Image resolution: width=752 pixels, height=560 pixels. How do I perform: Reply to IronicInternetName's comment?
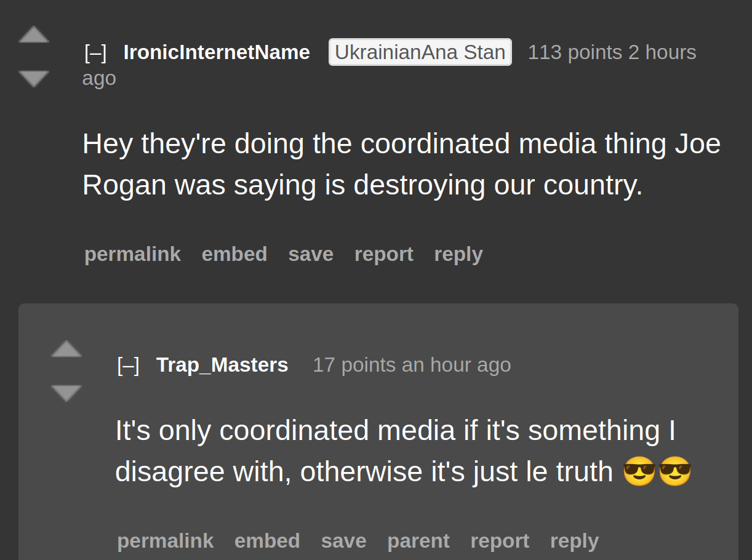pos(458,254)
